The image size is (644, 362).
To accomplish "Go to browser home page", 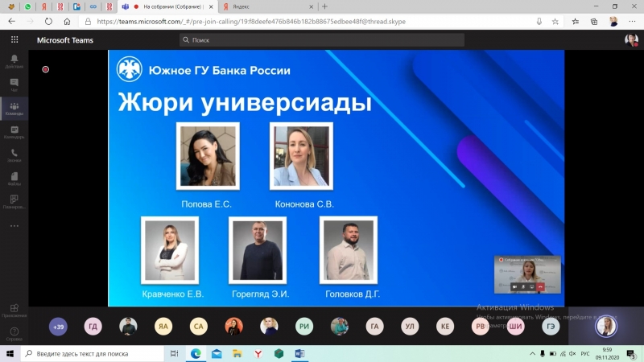I will tap(67, 22).
